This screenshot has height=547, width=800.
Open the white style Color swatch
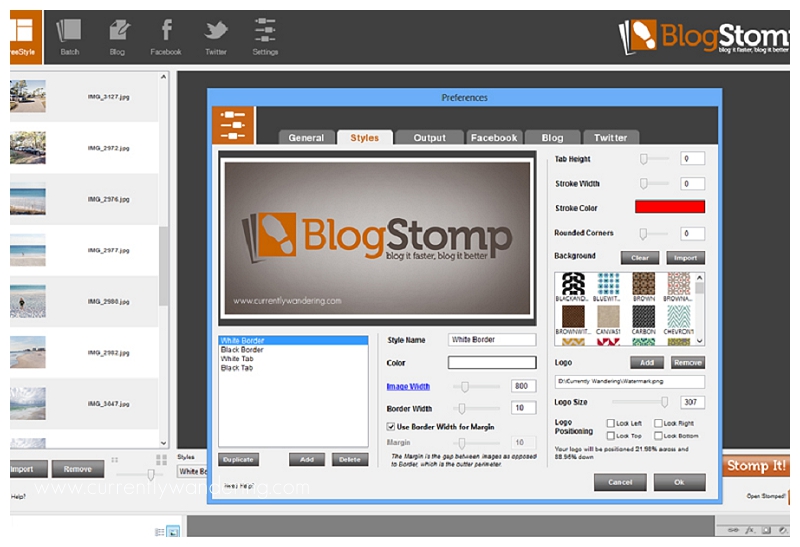coord(492,362)
